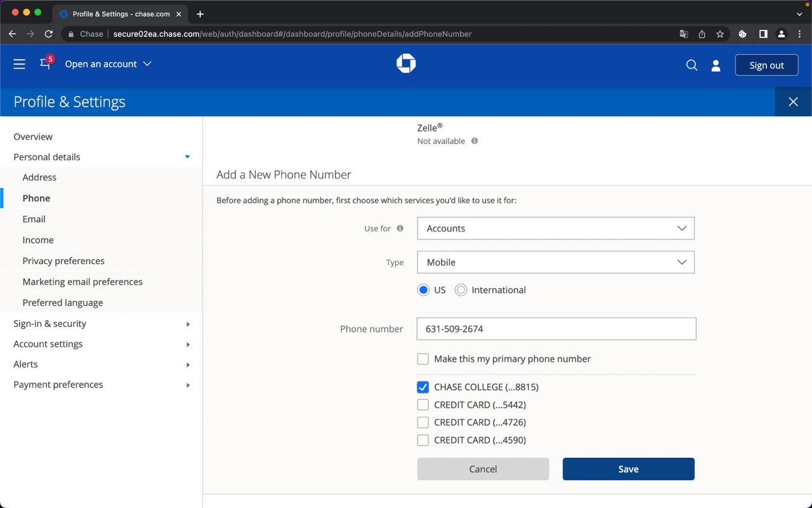Bookmark this page with the star icon
The width and height of the screenshot is (812, 508).
coord(720,34)
